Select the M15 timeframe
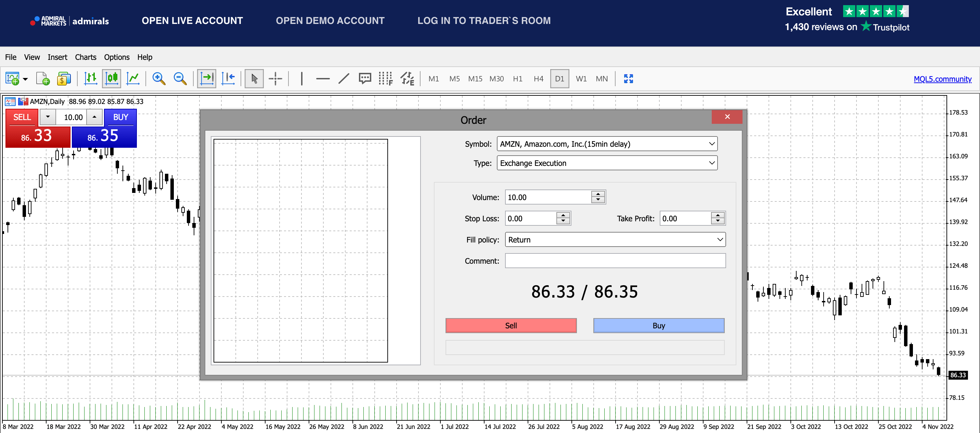 (x=475, y=79)
